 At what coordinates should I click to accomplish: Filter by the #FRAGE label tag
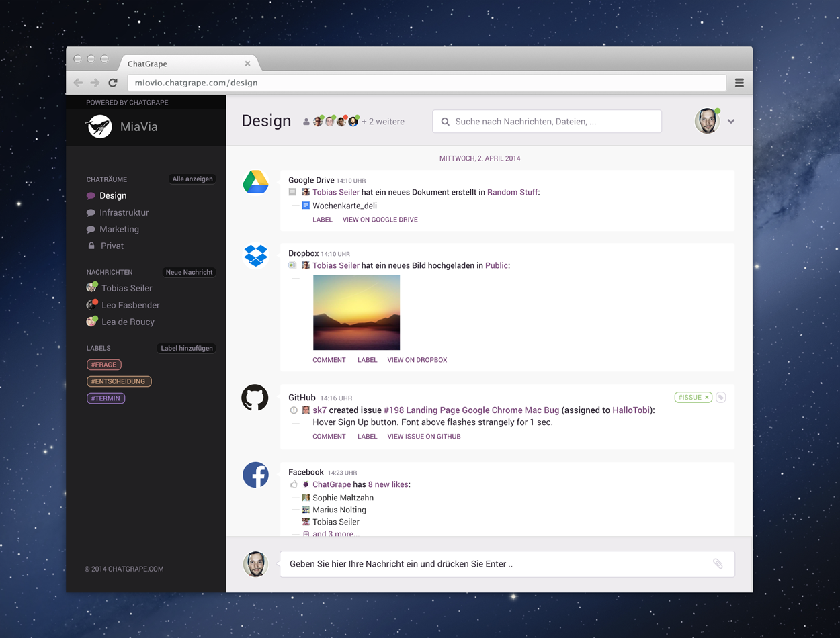104,365
